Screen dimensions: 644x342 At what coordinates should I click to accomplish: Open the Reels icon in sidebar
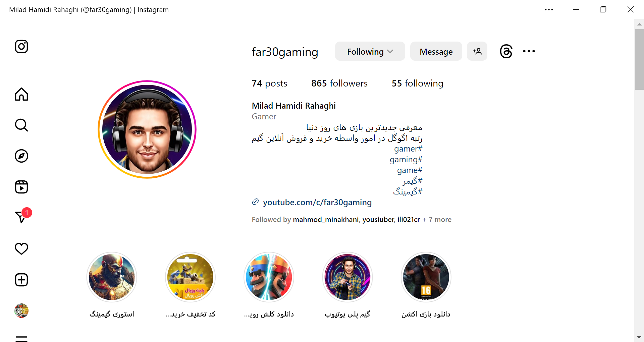click(21, 187)
